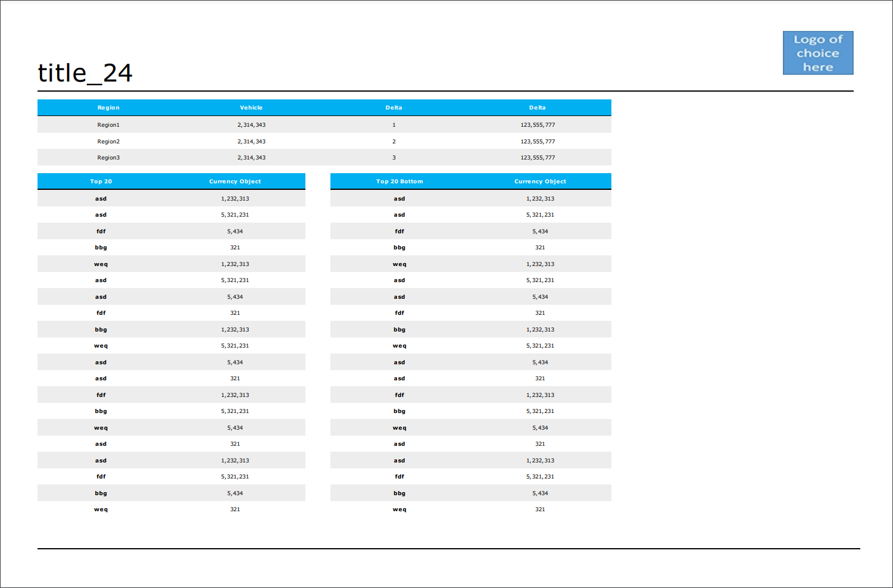
Task: Click 123,555,777 in the Region3 row
Action: [538, 158]
